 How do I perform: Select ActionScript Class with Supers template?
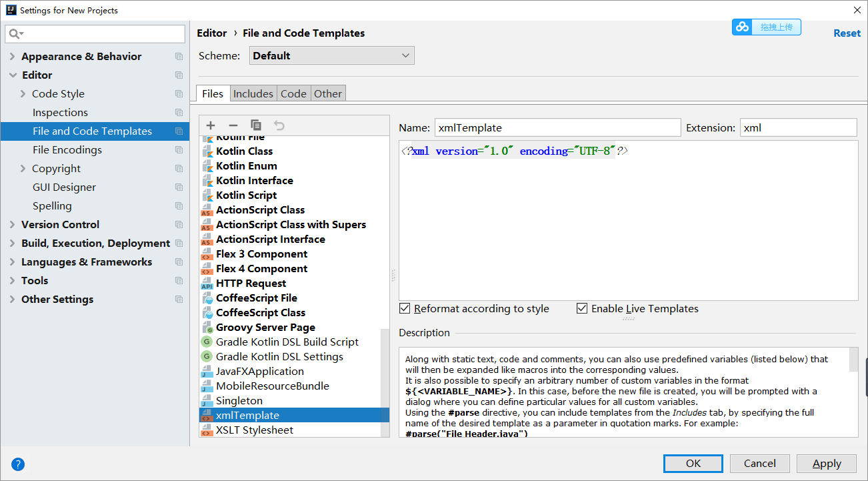click(x=291, y=225)
